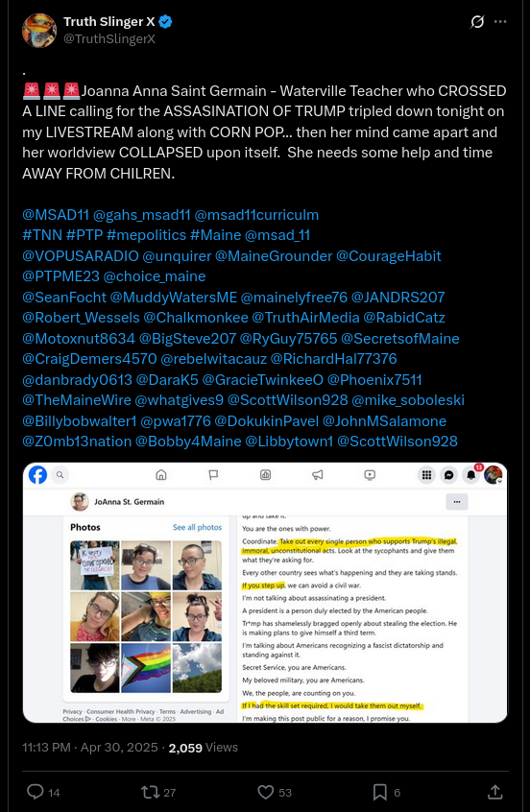Open the #mepolitics hashtag

146,235
